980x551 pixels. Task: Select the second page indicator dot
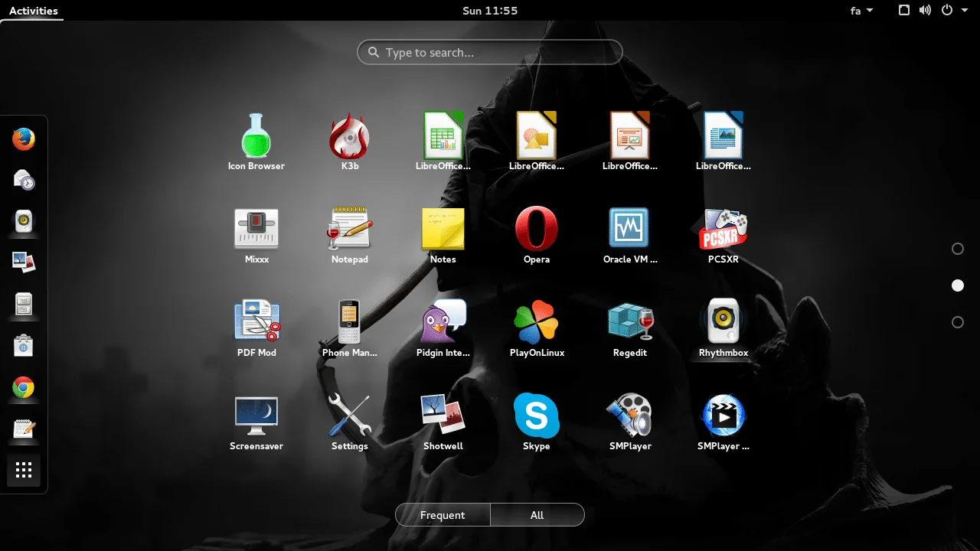click(957, 285)
